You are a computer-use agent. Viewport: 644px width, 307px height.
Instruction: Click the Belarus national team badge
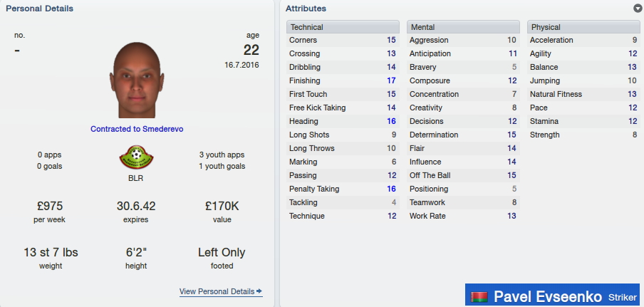point(136,157)
